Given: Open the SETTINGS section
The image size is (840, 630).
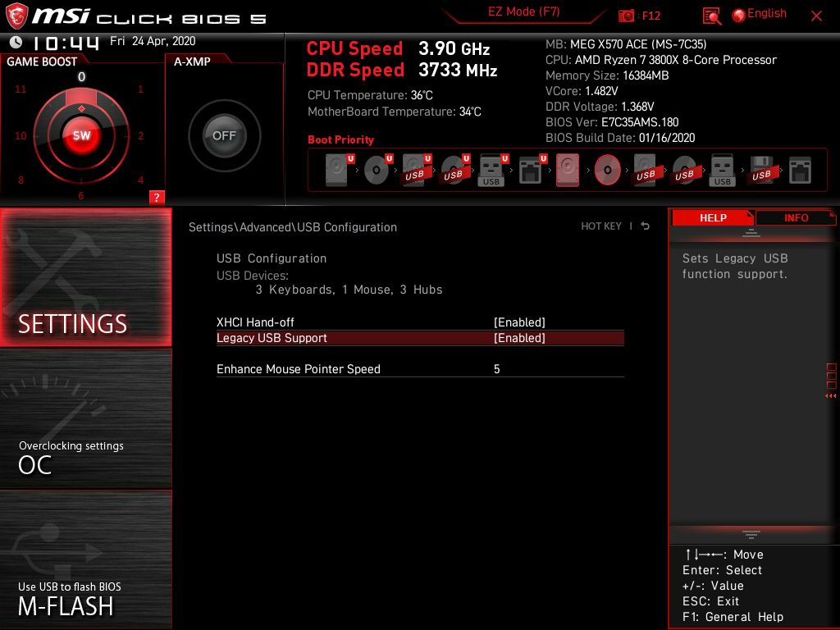Looking at the screenshot, I should click(85, 277).
